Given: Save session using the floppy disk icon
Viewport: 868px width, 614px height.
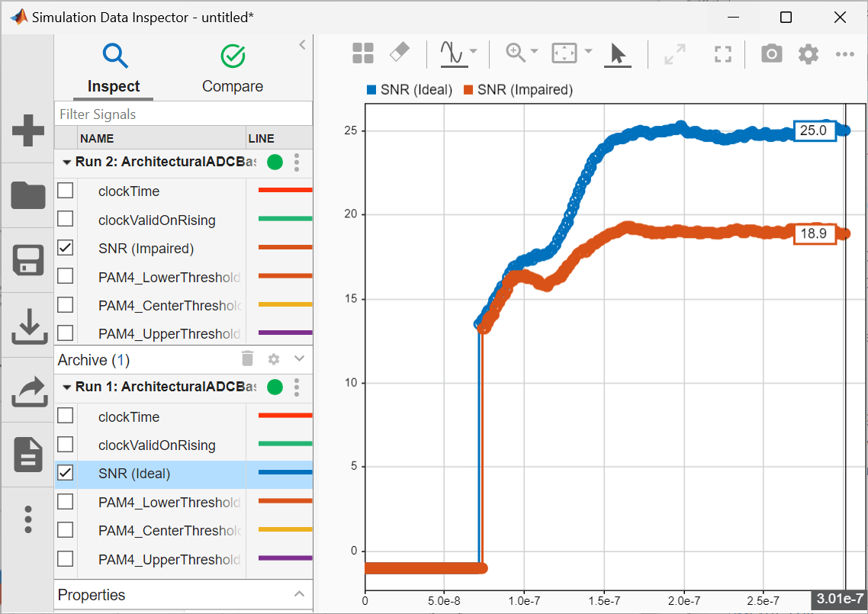Looking at the screenshot, I should click(28, 261).
